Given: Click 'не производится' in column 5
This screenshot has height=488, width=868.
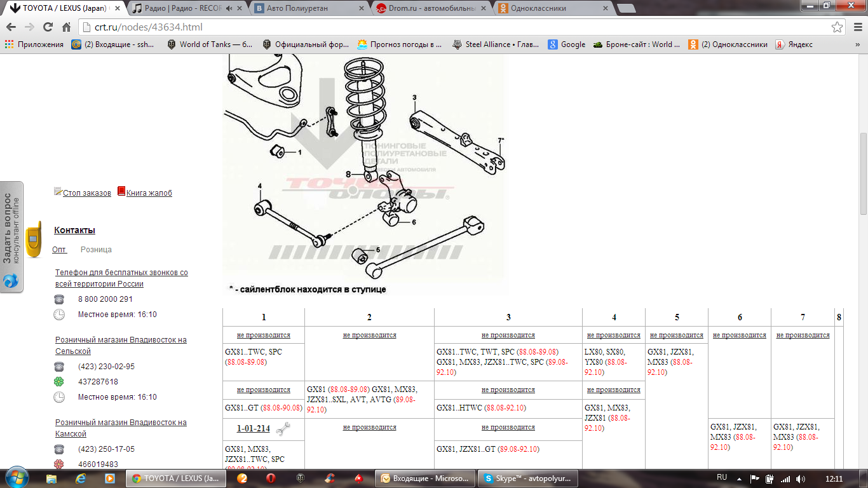Looking at the screenshot, I should click(677, 335).
